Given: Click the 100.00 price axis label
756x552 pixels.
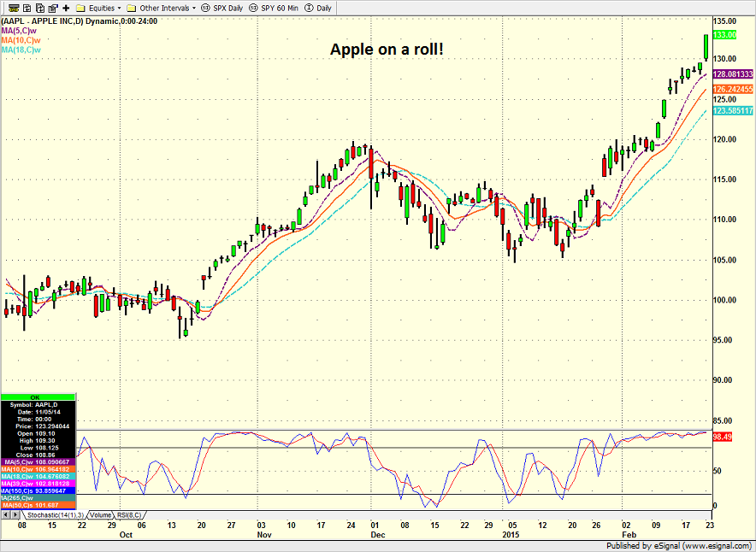Looking at the screenshot, I should coord(724,300).
